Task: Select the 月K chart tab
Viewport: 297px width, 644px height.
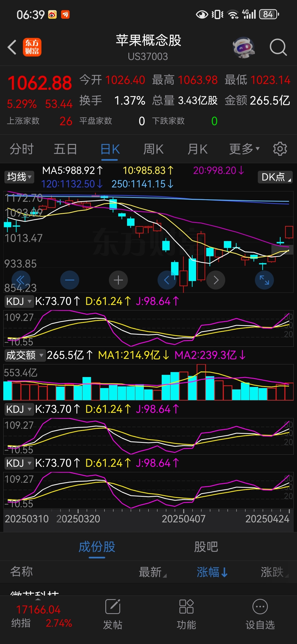Action: click(197, 149)
